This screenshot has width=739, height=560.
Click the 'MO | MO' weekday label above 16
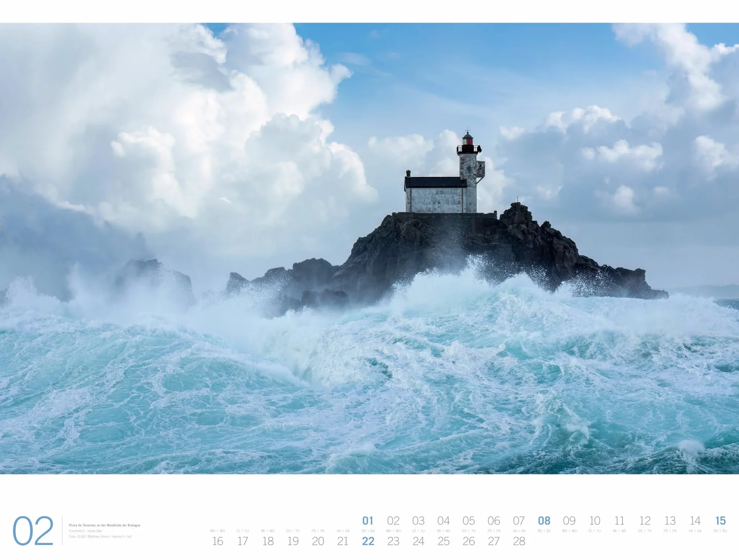coord(218,531)
